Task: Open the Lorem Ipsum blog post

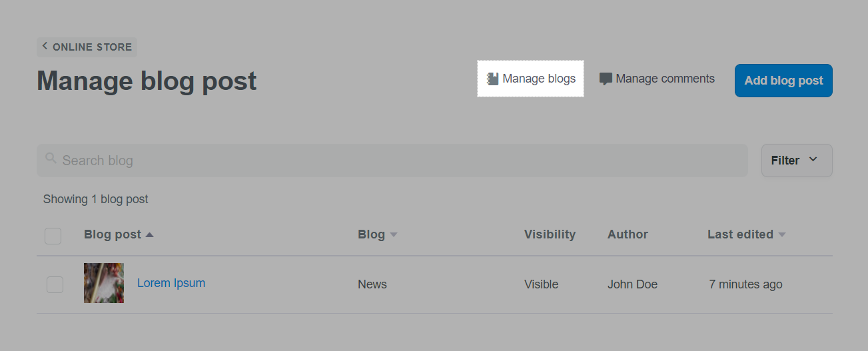Action: 171,283
